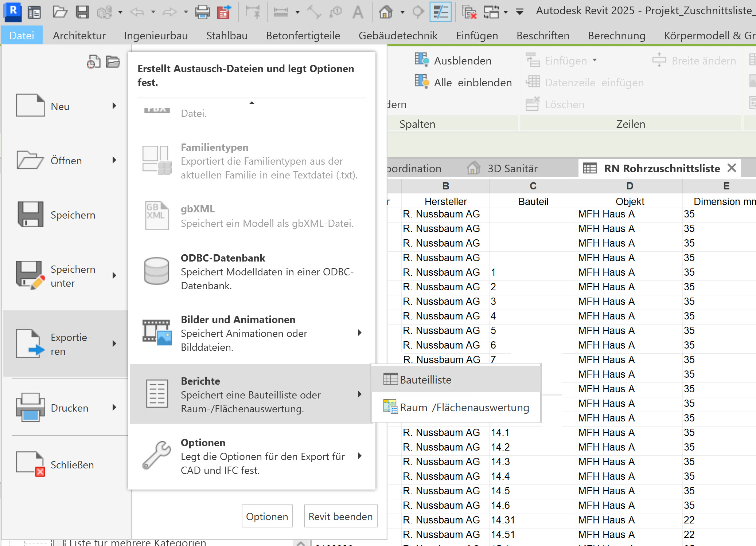Image resolution: width=756 pixels, height=546 pixels.
Task: Select column header D in schedule
Action: [630, 186]
